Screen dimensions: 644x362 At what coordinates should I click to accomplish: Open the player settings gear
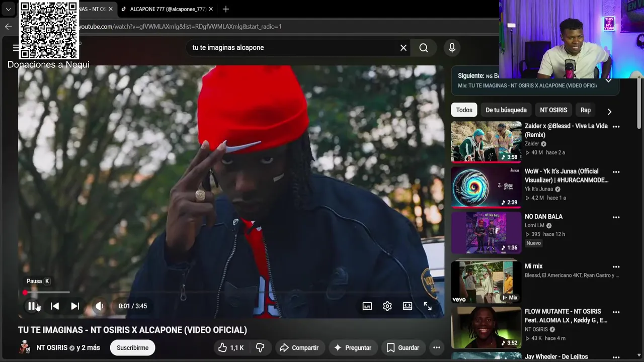click(387, 306)
